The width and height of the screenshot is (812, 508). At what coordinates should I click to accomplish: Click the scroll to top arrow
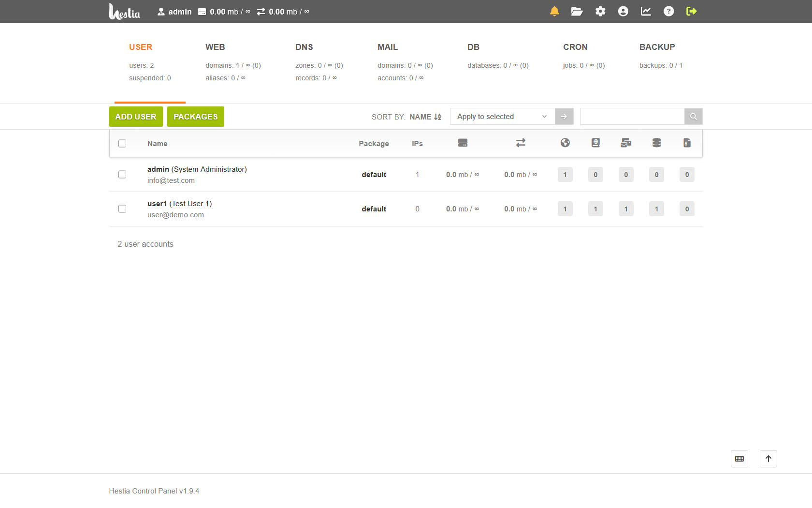click(768, 459)
